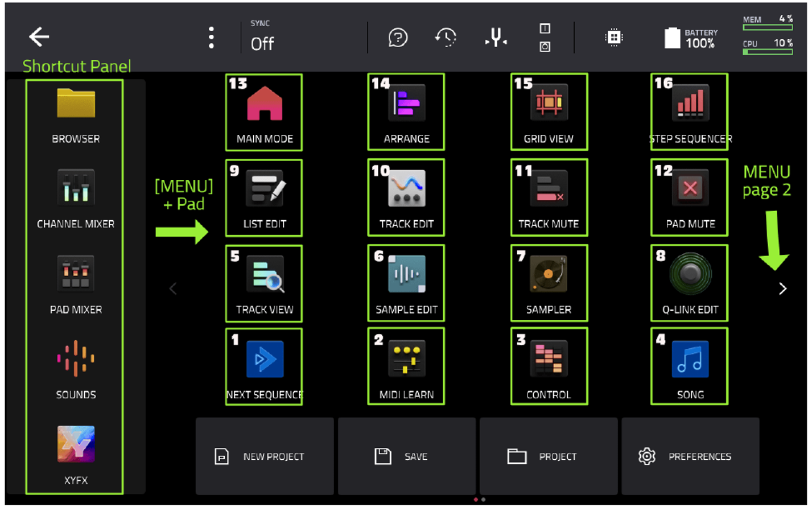Image resolution: width=812 pixels, height=511 pixels.
Task: Open Sample Edit mode
Action: click(406, 283)
